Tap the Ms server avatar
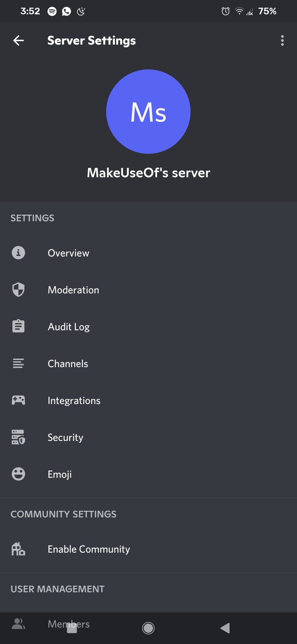The width and height of the screenshot is (297, 644). click(x=148, y=111)
